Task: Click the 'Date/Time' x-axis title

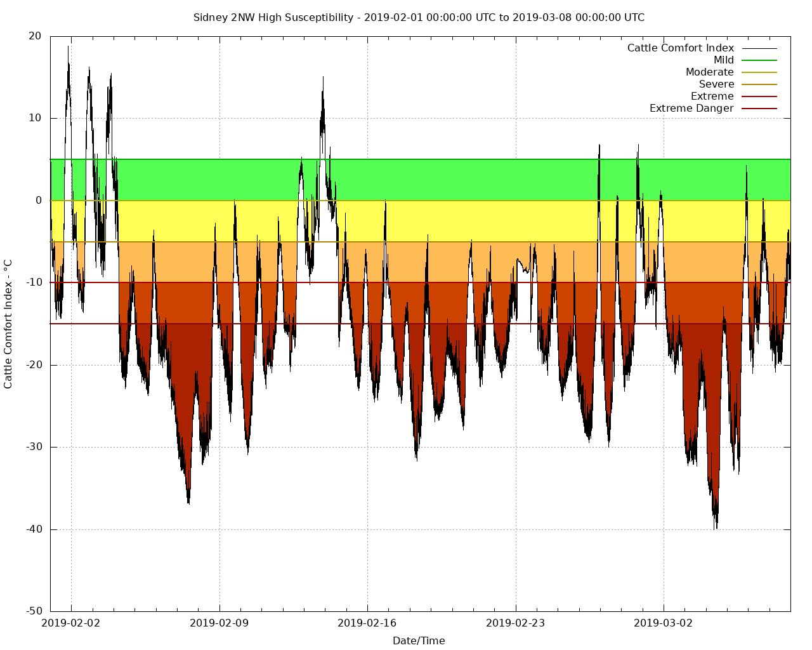Action: [419, 640]
